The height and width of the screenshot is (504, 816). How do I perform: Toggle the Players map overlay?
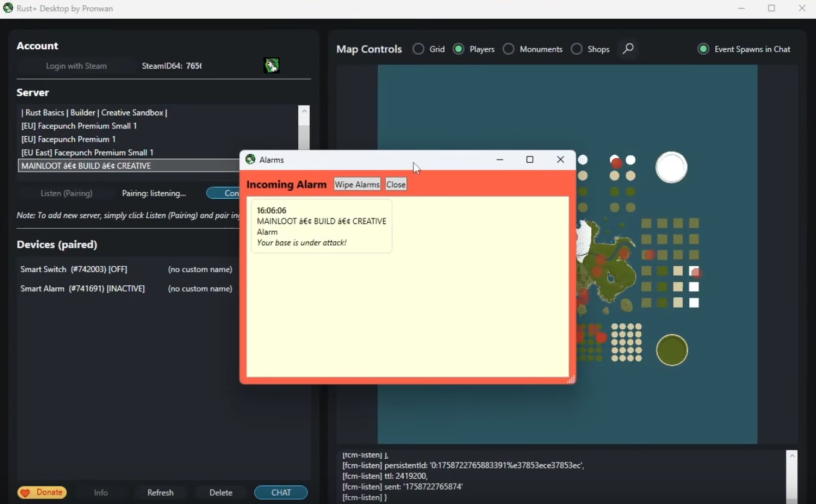coord(459,49)
